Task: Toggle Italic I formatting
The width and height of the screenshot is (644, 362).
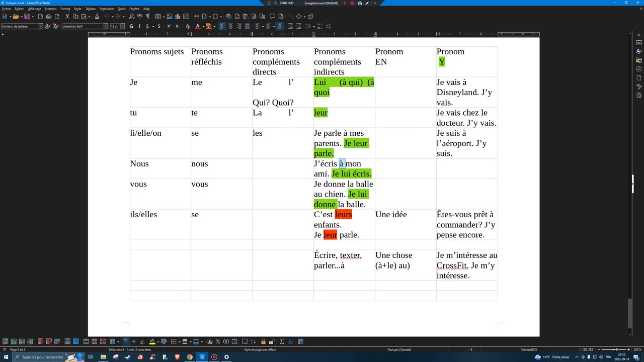Action: [x=139, y=26]
